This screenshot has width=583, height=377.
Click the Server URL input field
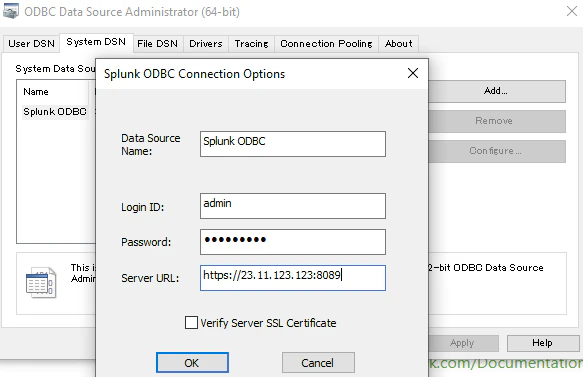point(293,278)
